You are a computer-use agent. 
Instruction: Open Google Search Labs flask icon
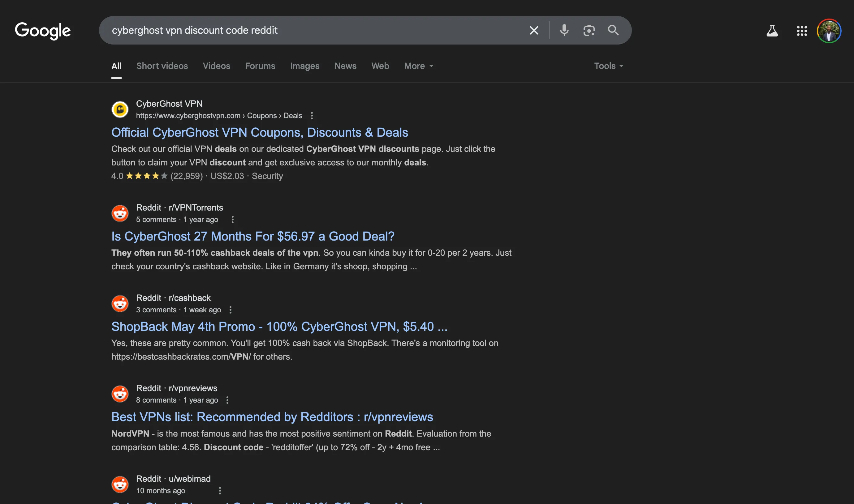(772, 31)
